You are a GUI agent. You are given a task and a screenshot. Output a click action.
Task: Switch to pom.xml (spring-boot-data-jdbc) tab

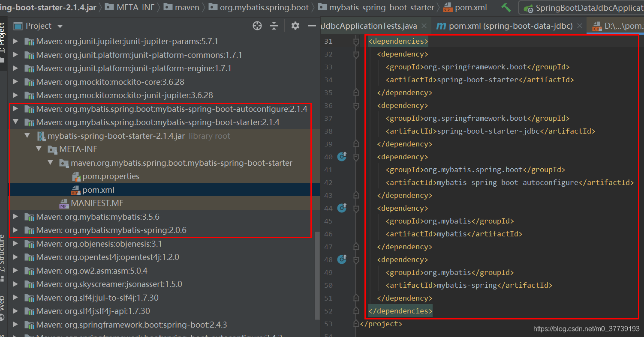509,26
